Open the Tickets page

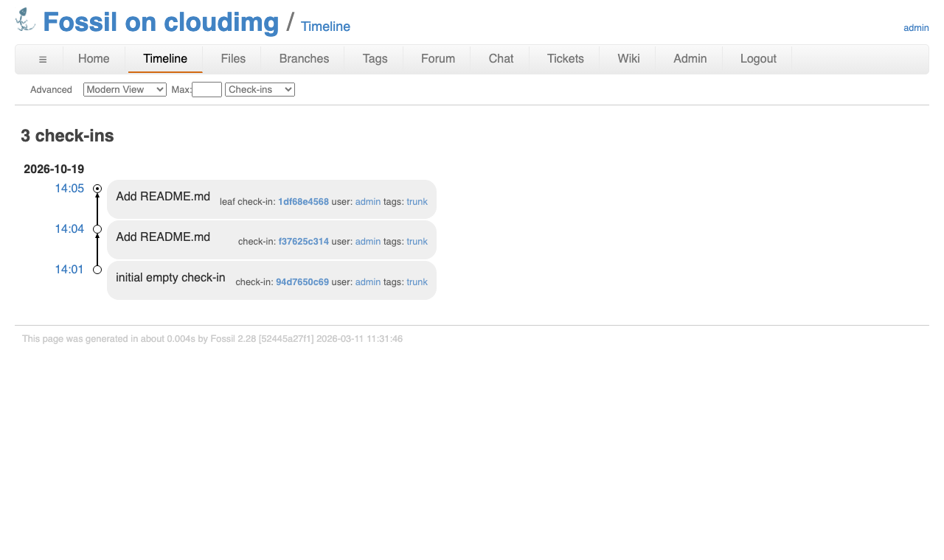click(x=566, y=59)
